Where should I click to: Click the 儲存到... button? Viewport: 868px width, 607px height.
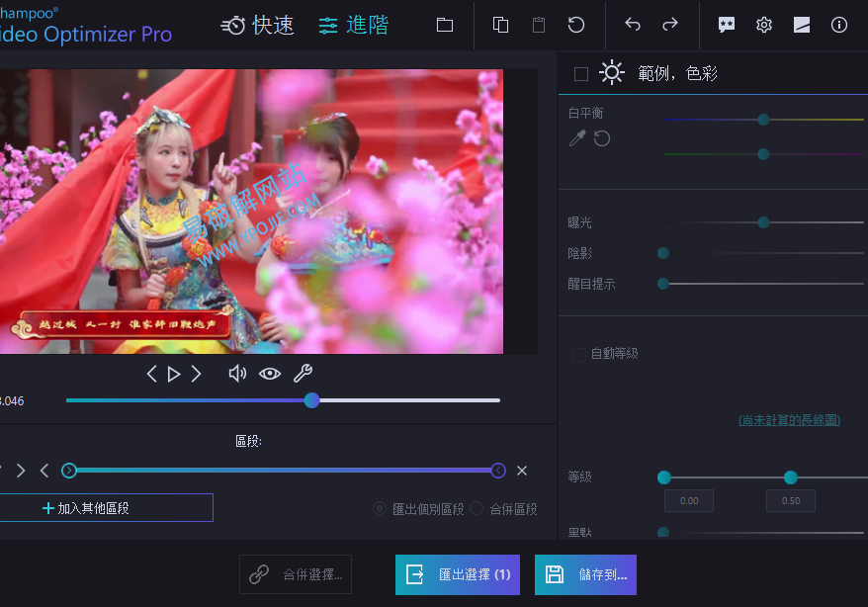(x=585, y=575)
